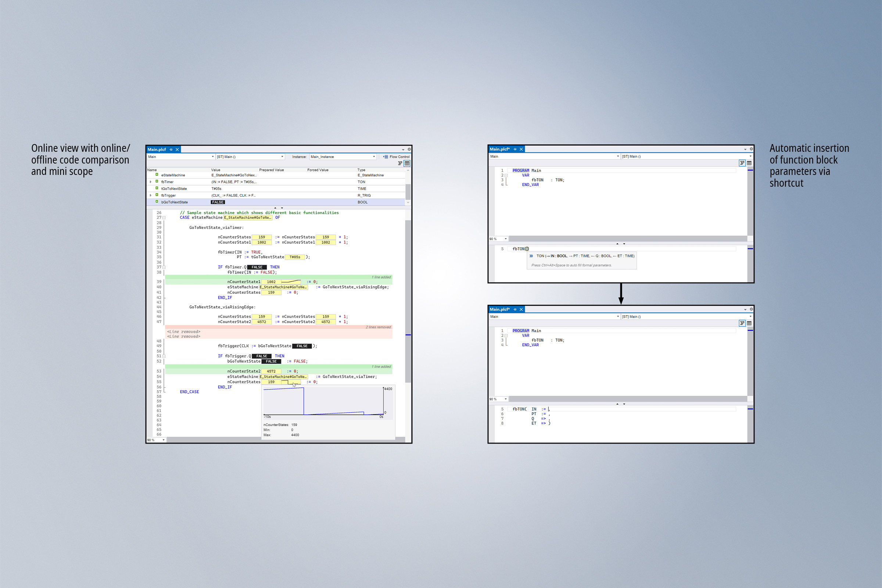The image size is (882, 588).
Task: Expand the fbTimer variable row
Action: click(x=151, y=182)
